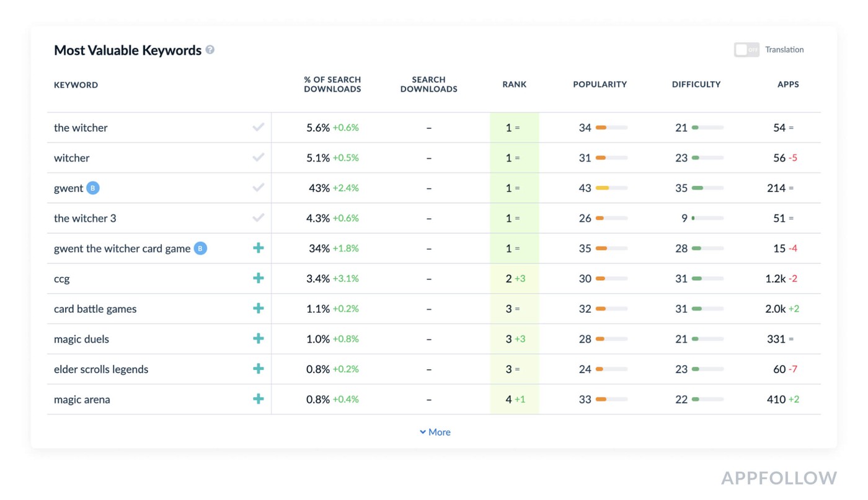Viewport: 868px width, 500px height.
Task: Uncheck the tracked checkmark for 'the witcher'
Action: click(259, 127)
